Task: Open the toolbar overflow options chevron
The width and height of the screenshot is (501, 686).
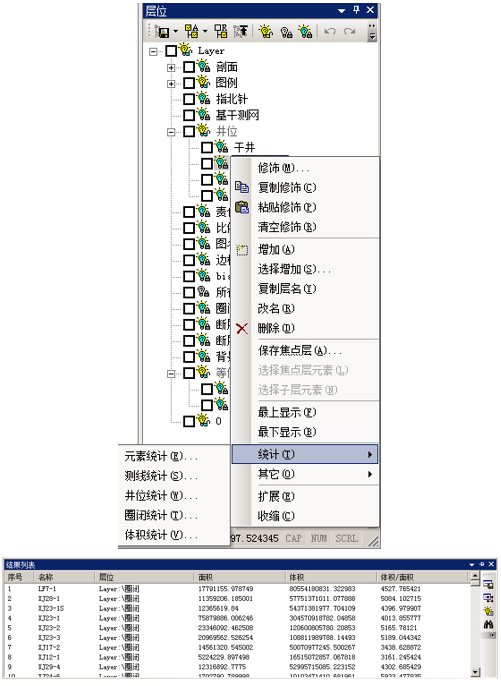Action: pos(372,32)
